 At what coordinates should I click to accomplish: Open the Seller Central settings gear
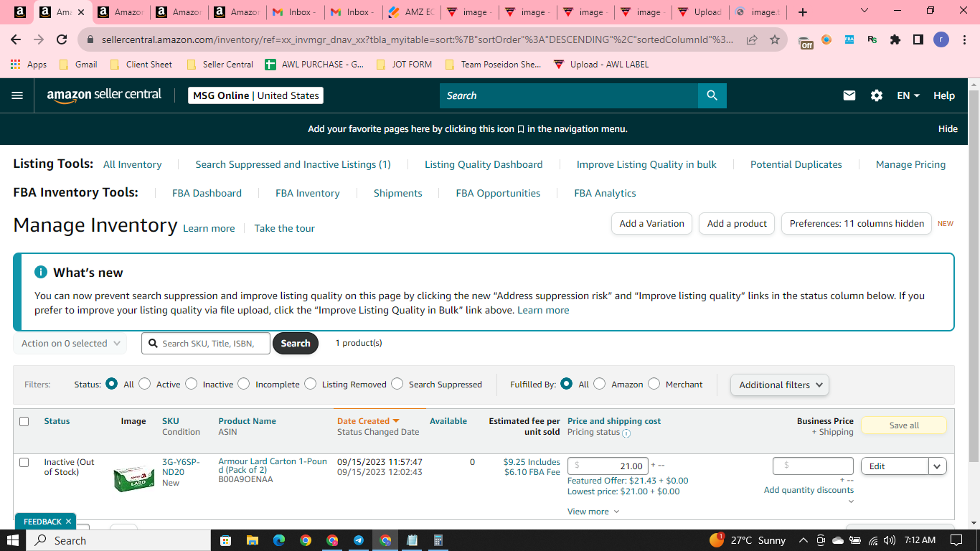coord(877,95)
